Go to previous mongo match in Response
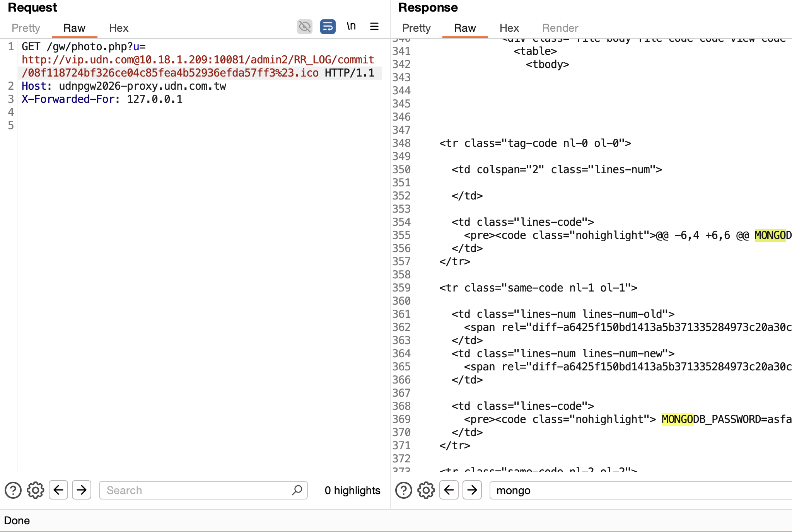This screenshot has height=532, width=792. tap(449, 490)
